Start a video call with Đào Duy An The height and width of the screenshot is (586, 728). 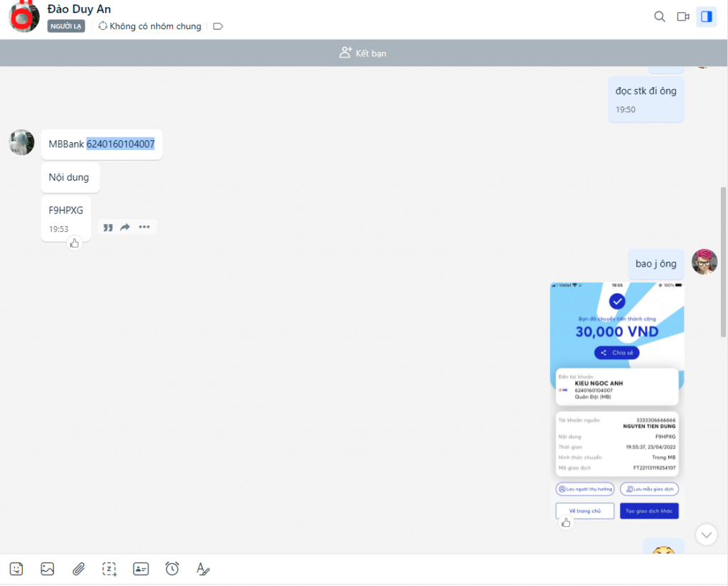tap(683, 16)
